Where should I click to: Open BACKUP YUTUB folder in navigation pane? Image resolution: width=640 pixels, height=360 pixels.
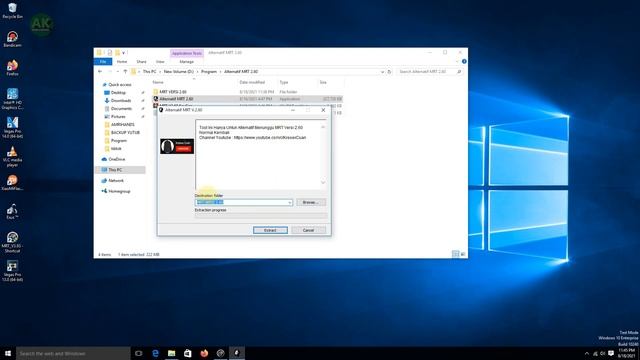point(125,133)
